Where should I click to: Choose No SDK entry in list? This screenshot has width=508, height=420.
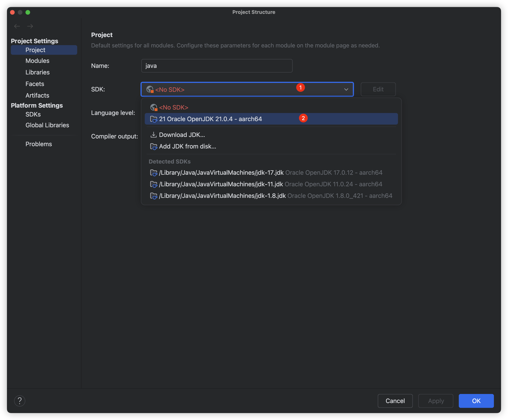pos(174,107)
